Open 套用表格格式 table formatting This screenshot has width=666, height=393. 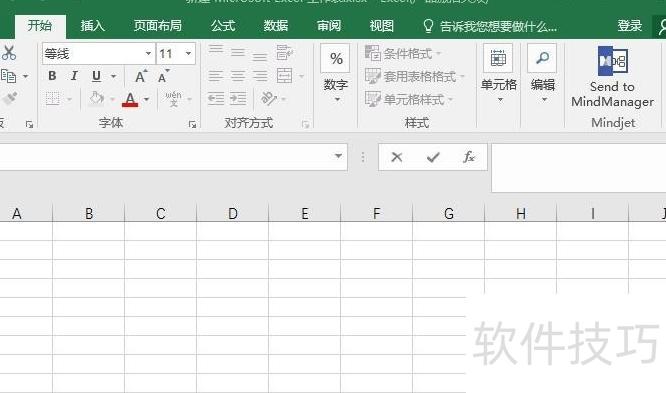click(x=415, y=76)
